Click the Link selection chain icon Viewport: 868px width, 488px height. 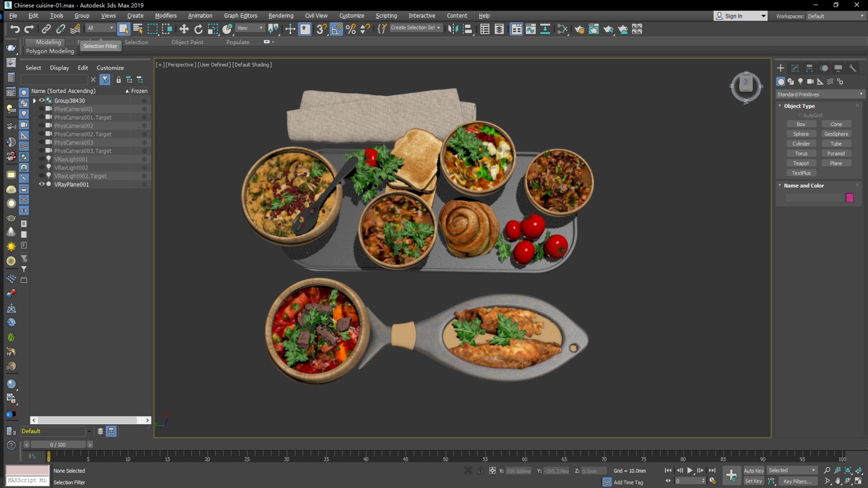pyautogui.click(x=46, y=29)
